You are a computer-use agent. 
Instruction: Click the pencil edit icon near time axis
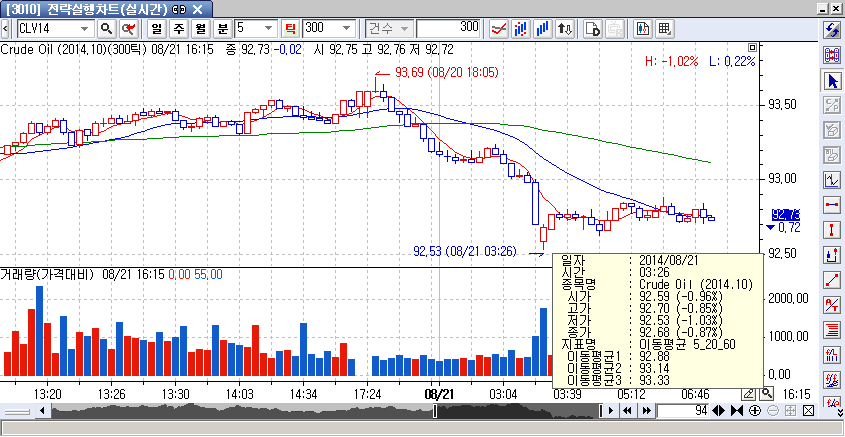pos(750,394)
